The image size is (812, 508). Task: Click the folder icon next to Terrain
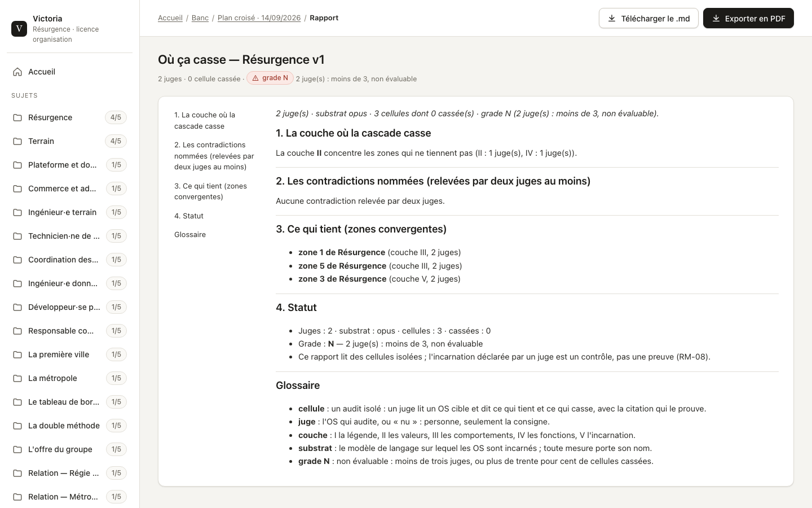[x=17, y=141]
